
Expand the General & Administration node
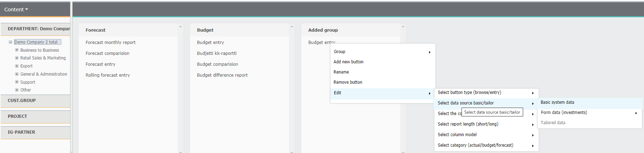17,74
